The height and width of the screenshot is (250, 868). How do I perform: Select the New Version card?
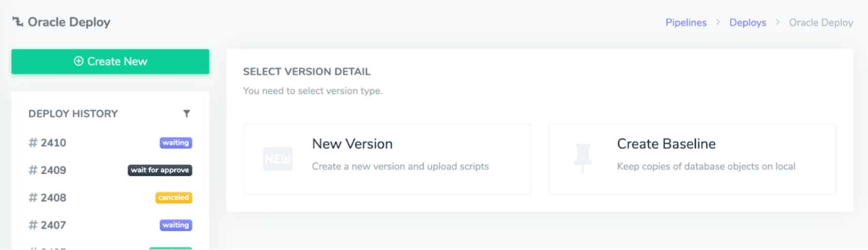coord(387,159)
